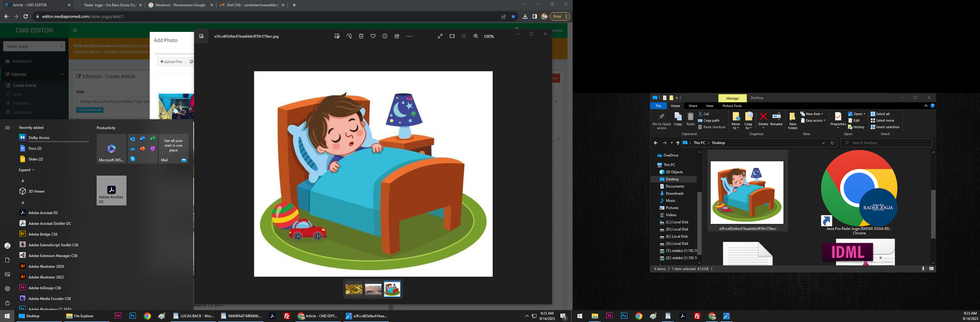Open image editing in Photos viewer
980x322 pixels.
click(337, 36)
